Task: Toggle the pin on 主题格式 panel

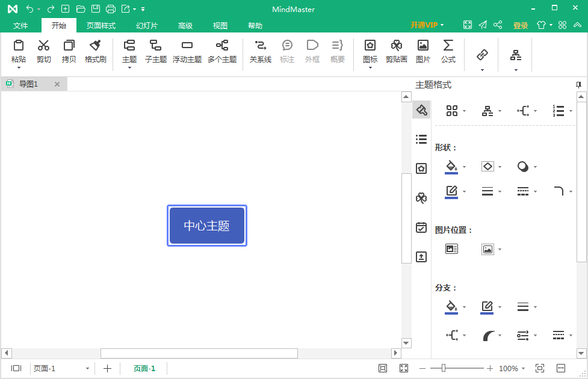Action: 578,85
